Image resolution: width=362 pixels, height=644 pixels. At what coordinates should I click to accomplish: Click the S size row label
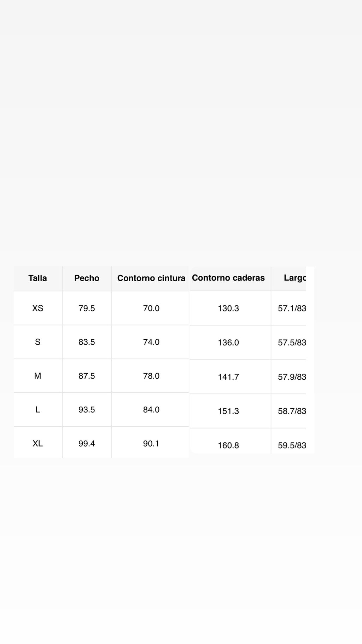pyautogui.click(x=37, y=342)
